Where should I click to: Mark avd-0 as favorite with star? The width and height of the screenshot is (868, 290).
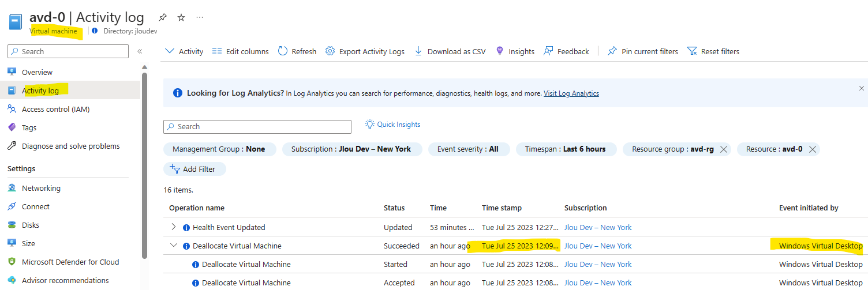coord(181,17)
